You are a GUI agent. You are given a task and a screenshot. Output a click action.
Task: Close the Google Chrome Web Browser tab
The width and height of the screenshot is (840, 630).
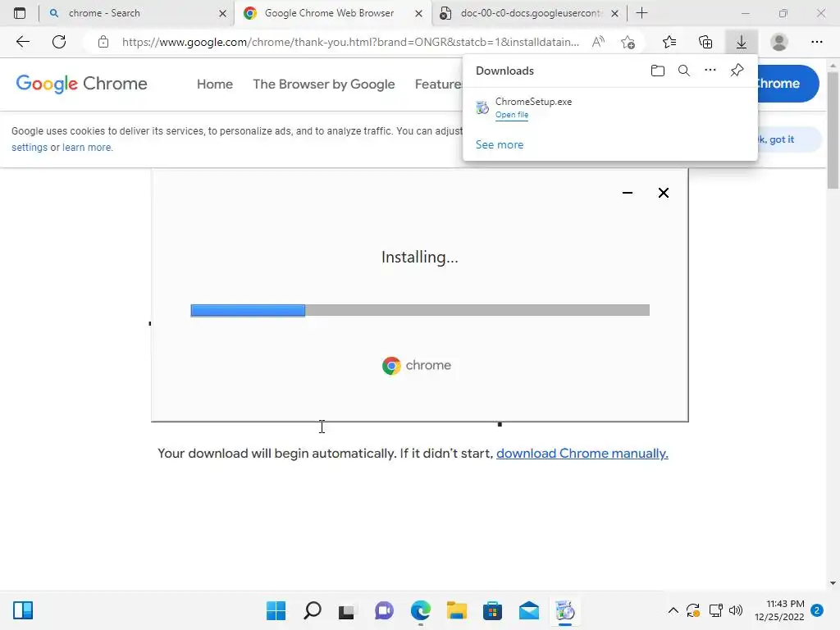pyautogui.click(x=419, y=13)
